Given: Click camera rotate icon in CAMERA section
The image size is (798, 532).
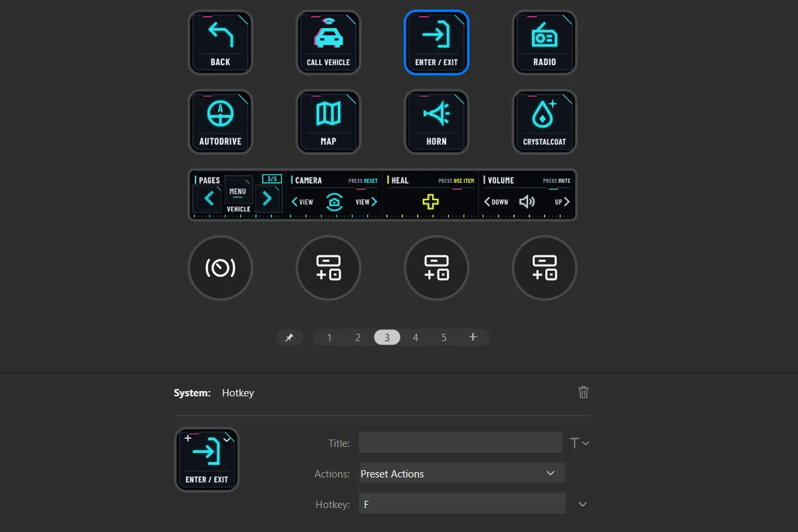Looking at the screenshot, I should (x=334, y=202).
